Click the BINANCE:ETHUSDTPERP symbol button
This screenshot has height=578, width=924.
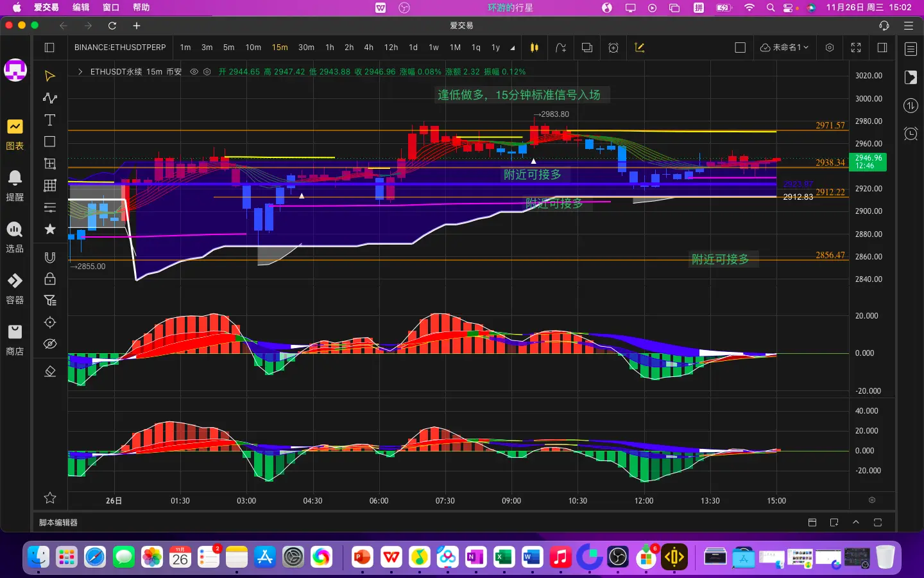click(x=120, y=48)
